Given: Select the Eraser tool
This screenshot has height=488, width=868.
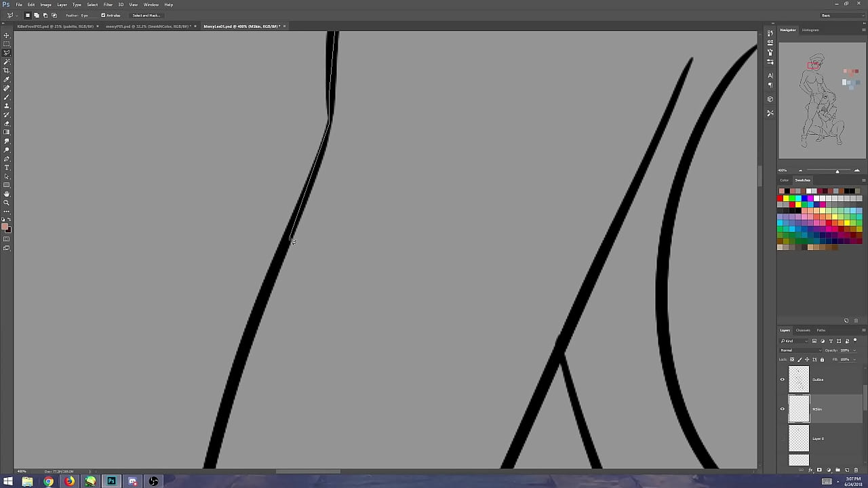Looking at the screenshot, I should (x=7, y=123).
